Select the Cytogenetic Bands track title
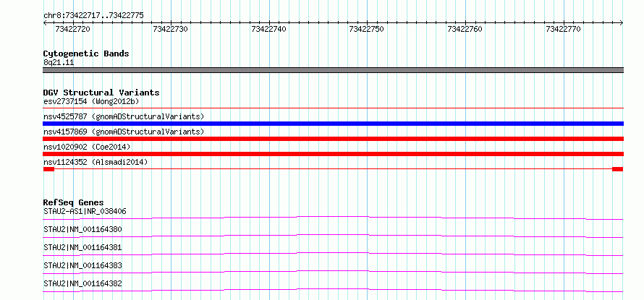This screenshot has height=300, width=644. pos(86,53)
